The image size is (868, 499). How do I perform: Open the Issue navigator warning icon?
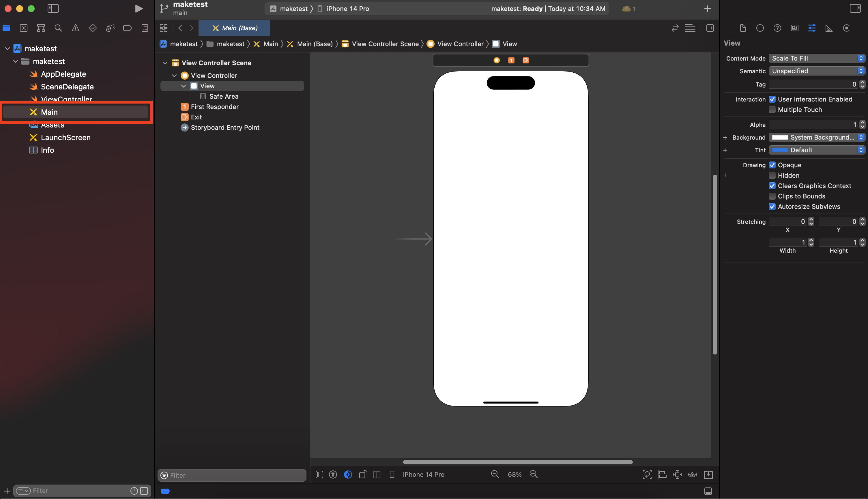click(x=75, y=28)
